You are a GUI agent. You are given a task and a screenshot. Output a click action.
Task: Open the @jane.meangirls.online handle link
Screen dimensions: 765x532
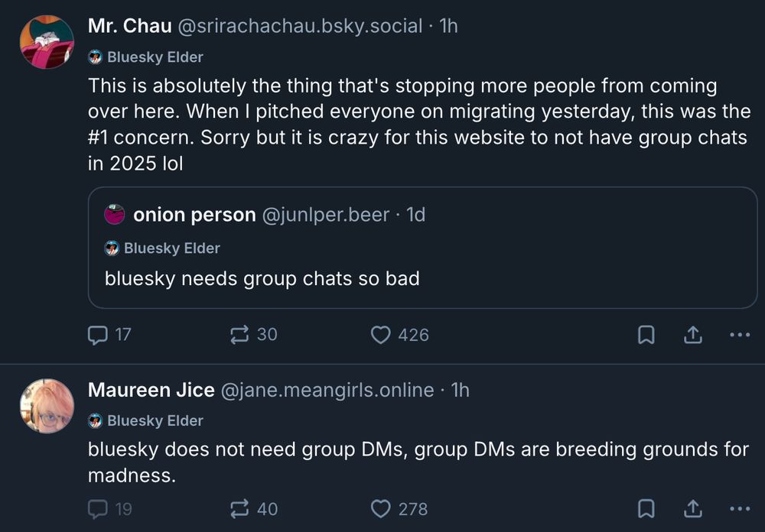[x=327, y=390]
